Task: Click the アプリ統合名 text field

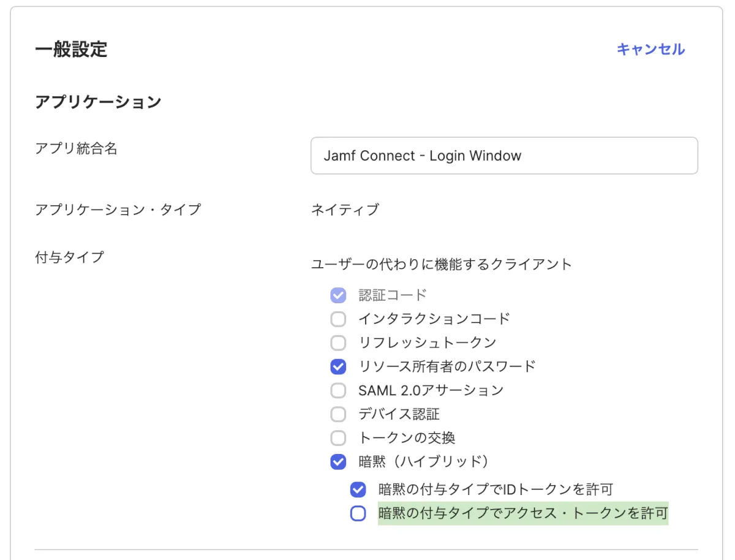Action: tap(503, 156)
